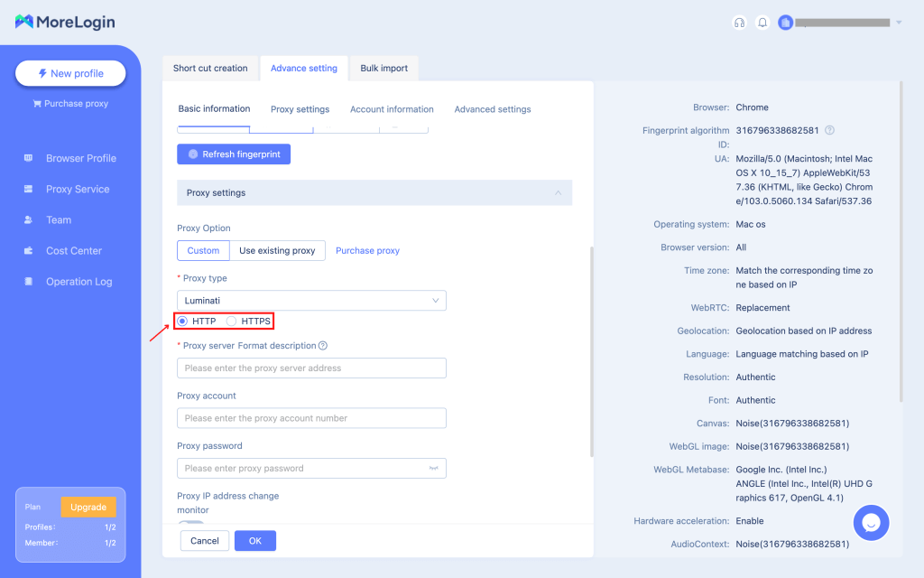Image resolution: width=924 pixels, height=578 pixels.
Task: Click the Upgrade plan button
Action: 88,507
